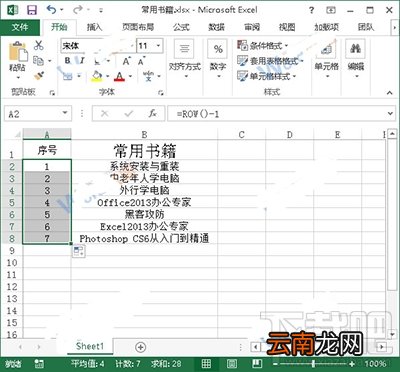
Task: Open the font dialog launcher
Action: click(x=161, y=93)
